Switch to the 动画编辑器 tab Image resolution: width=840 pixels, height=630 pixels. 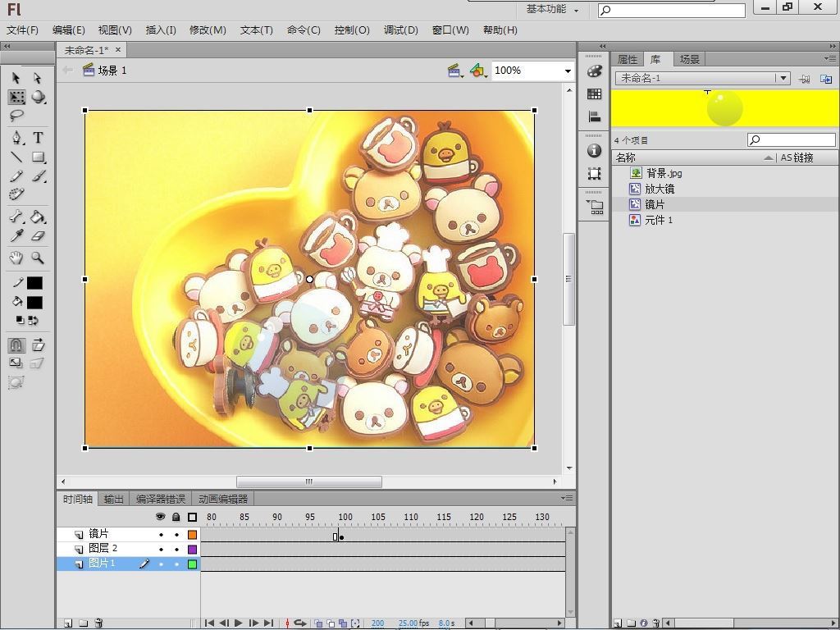click(223, 500)
